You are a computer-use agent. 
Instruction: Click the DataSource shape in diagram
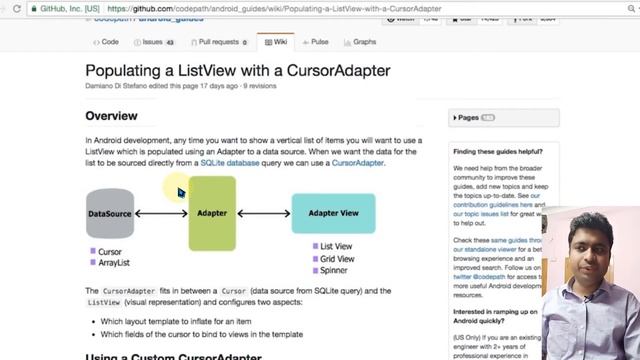110,213
